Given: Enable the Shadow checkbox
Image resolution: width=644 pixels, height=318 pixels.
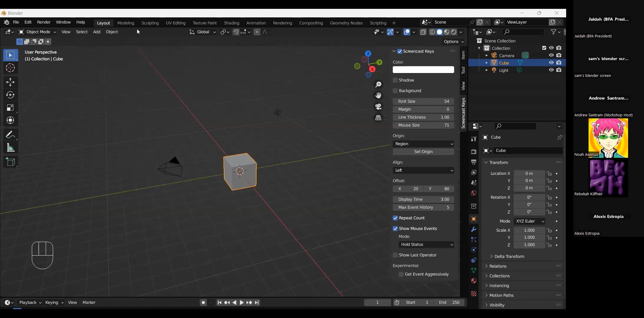Looking at the screenshot, I should [395, 80].
